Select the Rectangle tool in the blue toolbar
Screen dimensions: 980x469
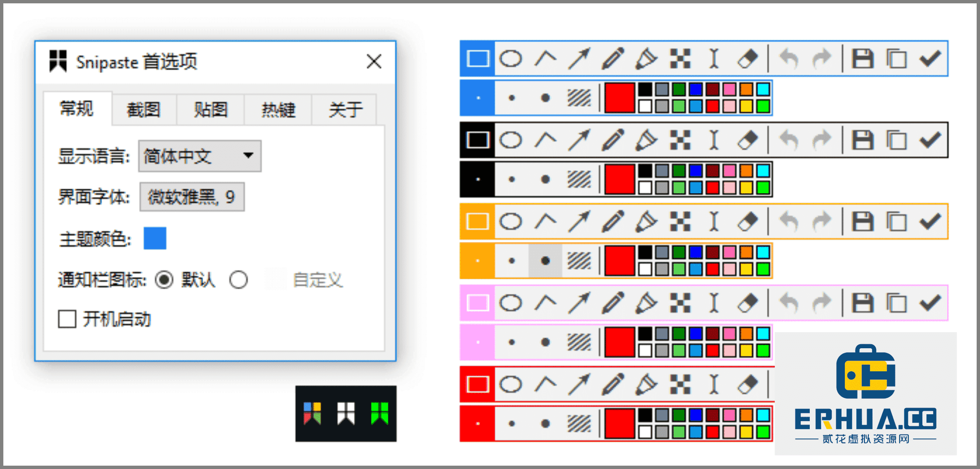coord(477,59)
